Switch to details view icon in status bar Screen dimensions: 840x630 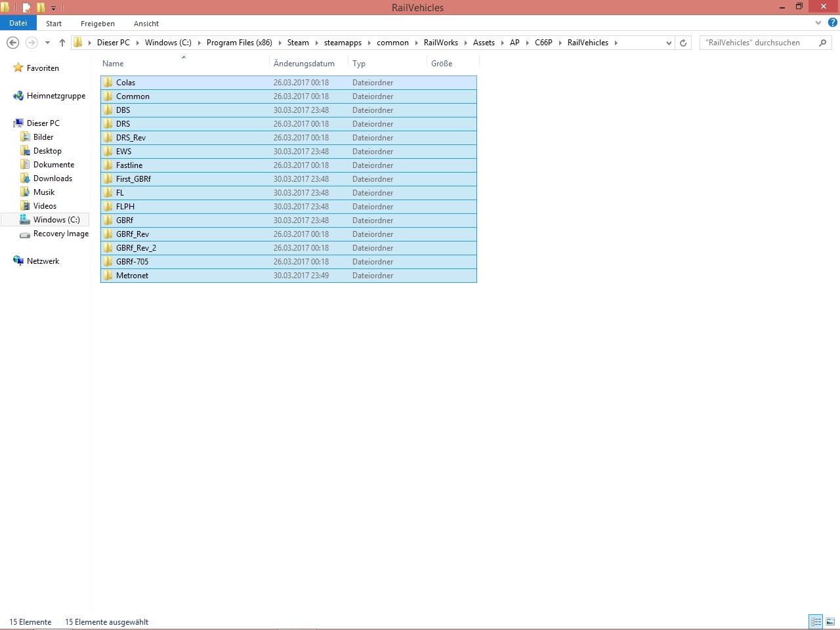(816, 621)
